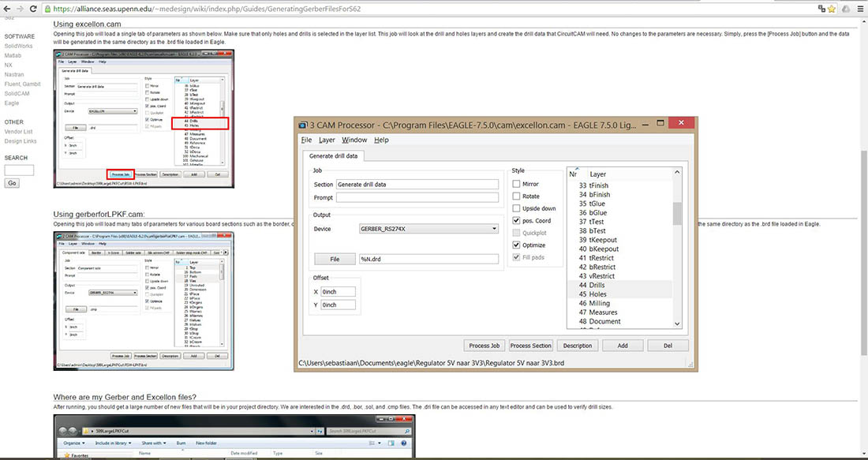The width and height of the screenshot is (868, 460).
Task: Select layer 39 tKeepout in the list
Action: coord(620,240)
